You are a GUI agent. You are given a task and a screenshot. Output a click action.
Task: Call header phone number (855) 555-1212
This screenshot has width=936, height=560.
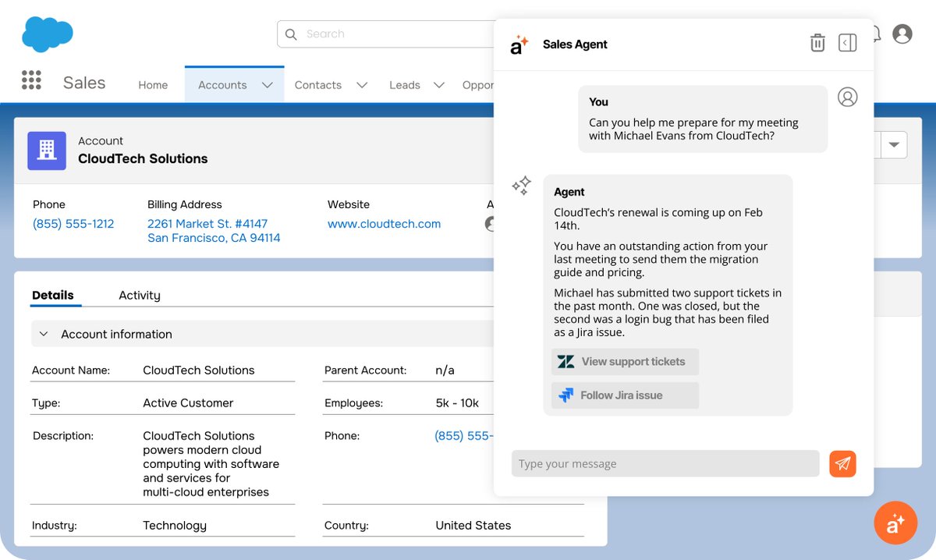click(73, 224)
